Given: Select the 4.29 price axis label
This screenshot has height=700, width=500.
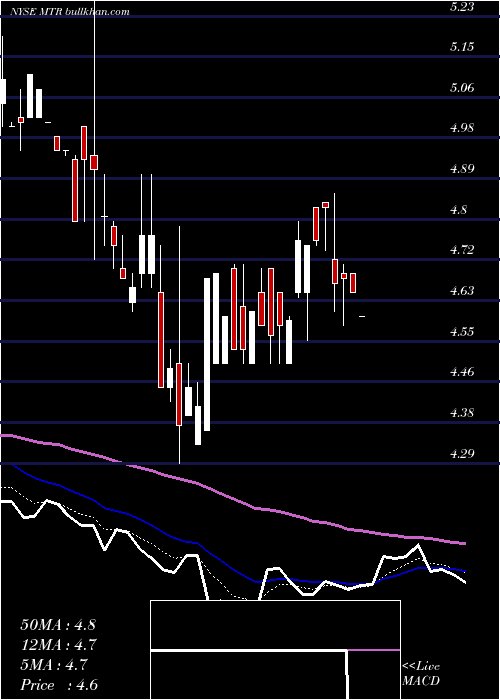Looking at the screenshot, I should click(x=462, y=454).
